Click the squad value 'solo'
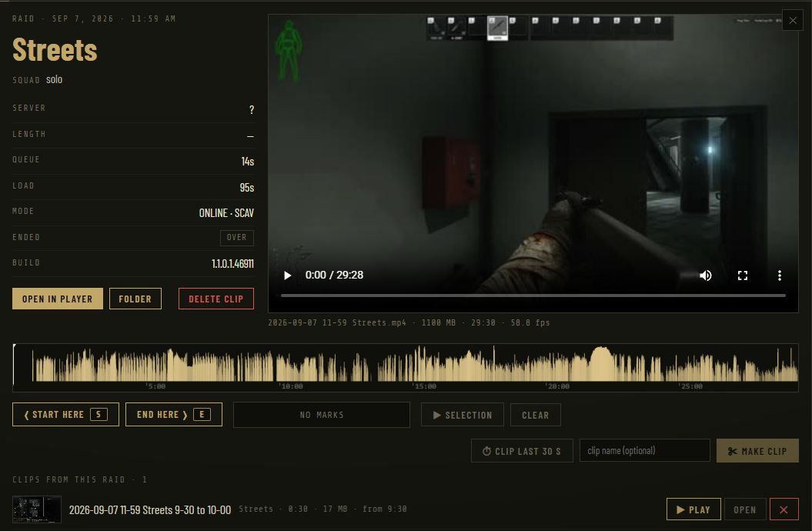 pyautogui.click(x=55, y=79)
